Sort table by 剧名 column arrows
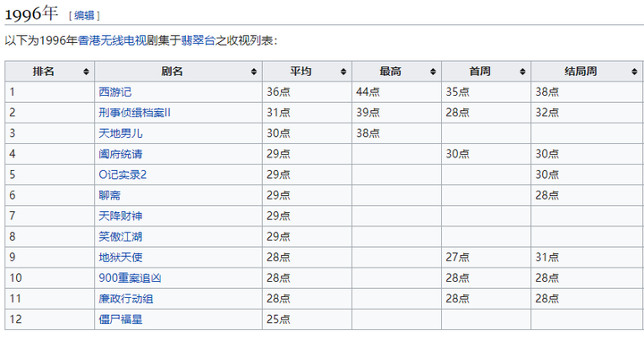This screenshot has height=340, width=644. (254, 72)
